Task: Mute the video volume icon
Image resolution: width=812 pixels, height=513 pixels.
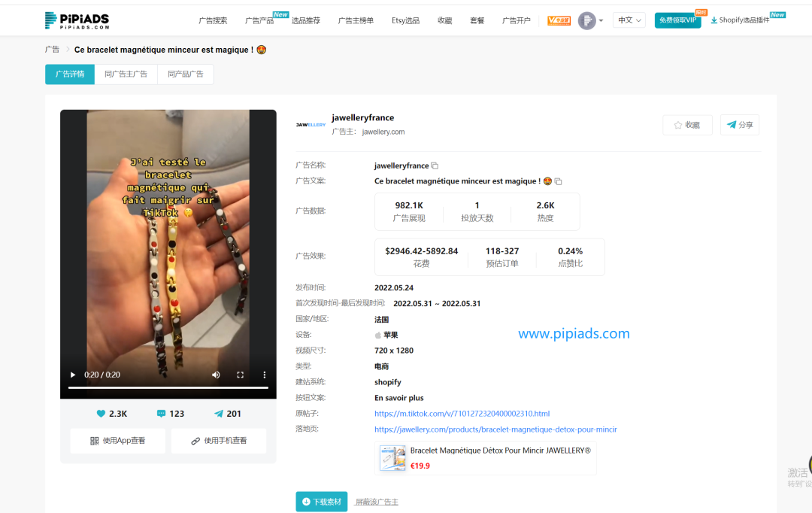Action: point(216,375)
